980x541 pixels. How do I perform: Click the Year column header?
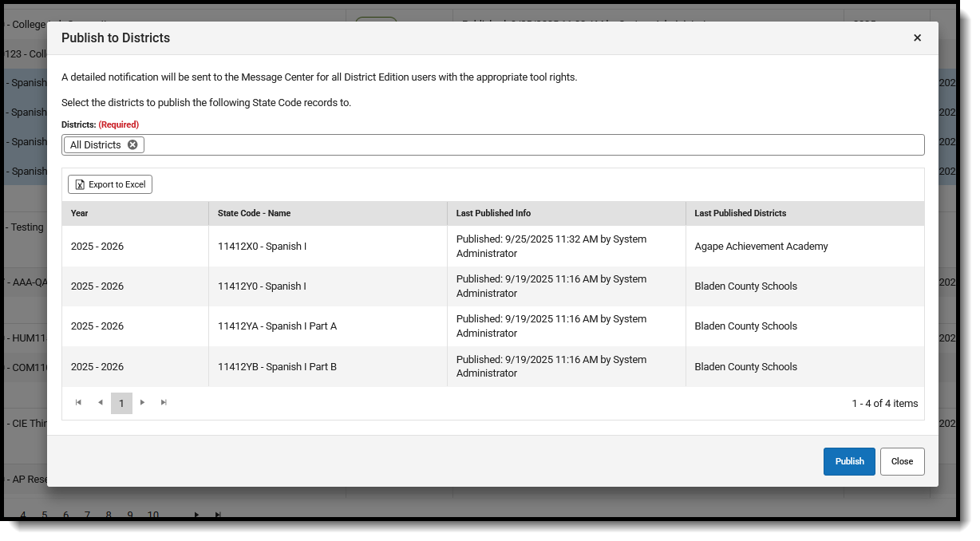(80, 213)
